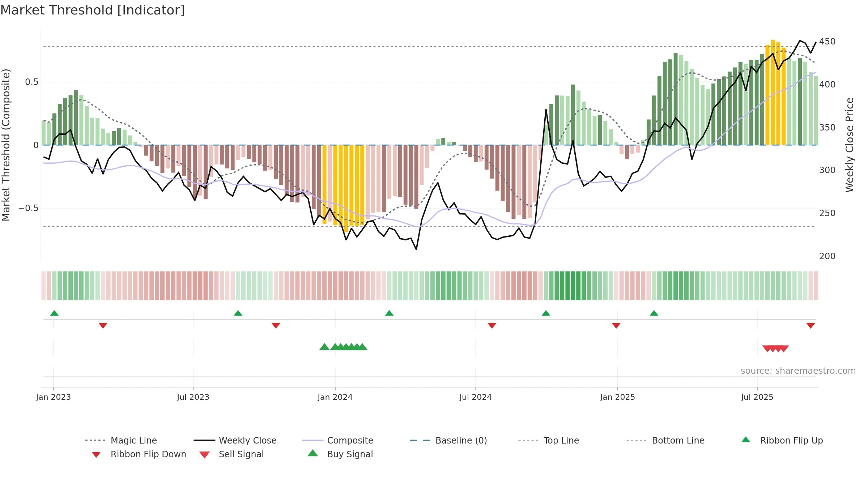Click the 0.5 left axis tick label
Viewport: 868px width, 488px height.
(x=32, y=82)
